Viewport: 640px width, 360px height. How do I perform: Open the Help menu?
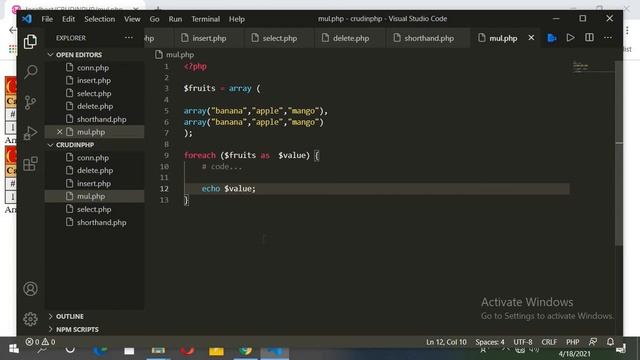click(x=236, y=19)
